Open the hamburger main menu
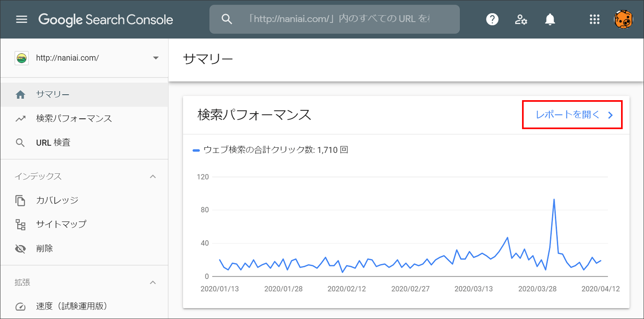Viewport: 644px width, 319px height. 21,19
